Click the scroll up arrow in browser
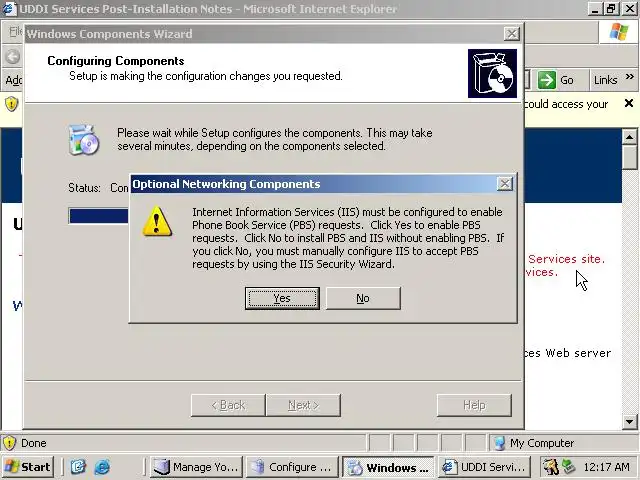The height and width of the screenshot is (480, 640). [629, 137]
